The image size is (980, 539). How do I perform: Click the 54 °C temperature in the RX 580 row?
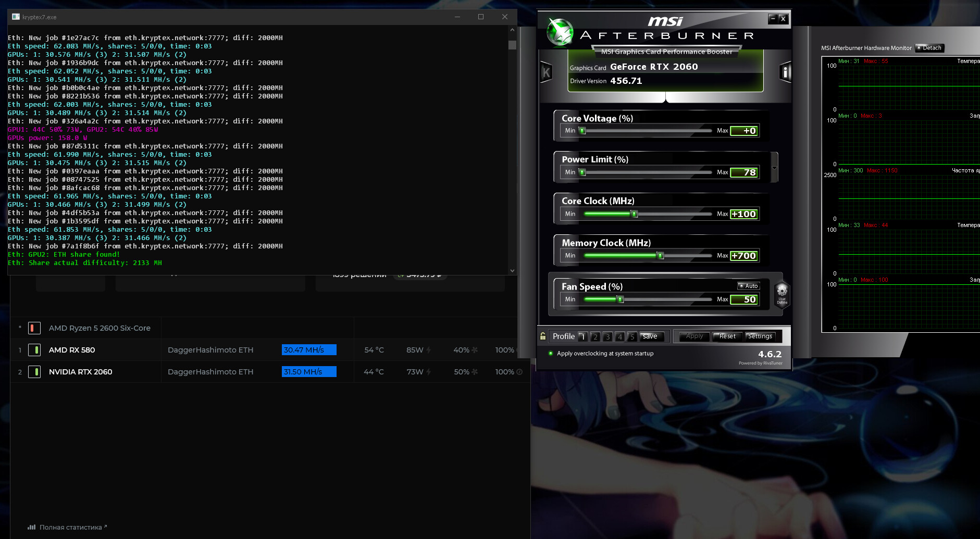[x=374, y=350]
